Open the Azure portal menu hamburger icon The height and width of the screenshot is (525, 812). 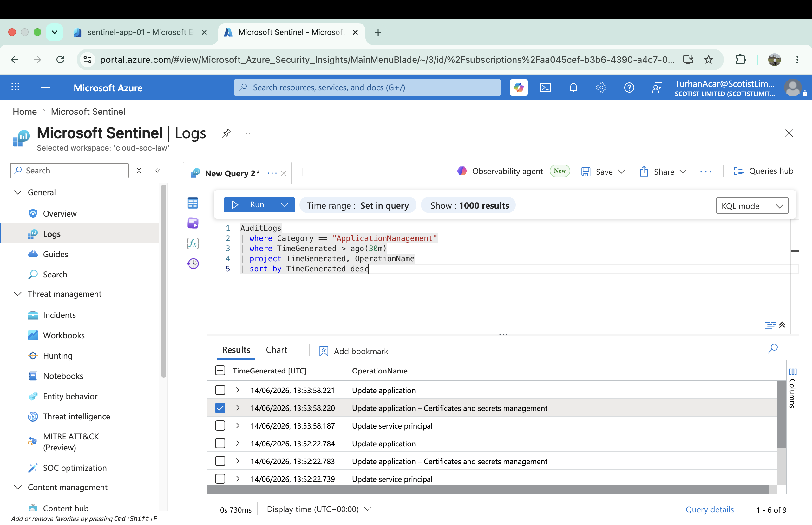tap(45, 87)
